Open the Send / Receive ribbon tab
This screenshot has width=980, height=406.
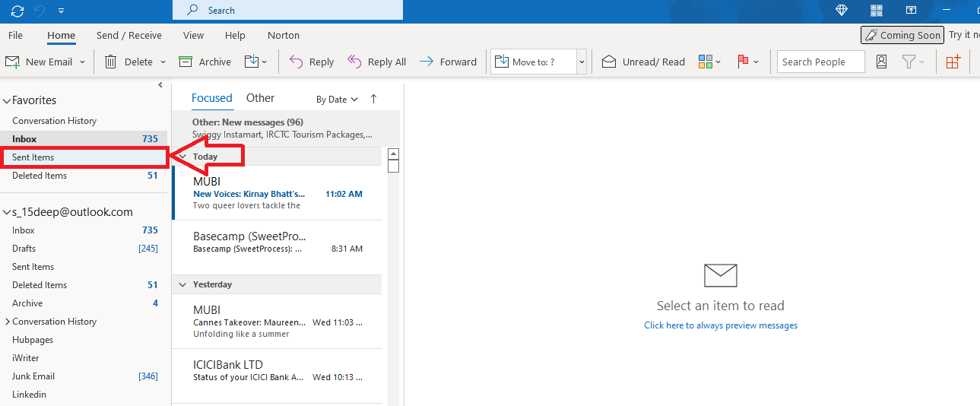coord(128,35)
